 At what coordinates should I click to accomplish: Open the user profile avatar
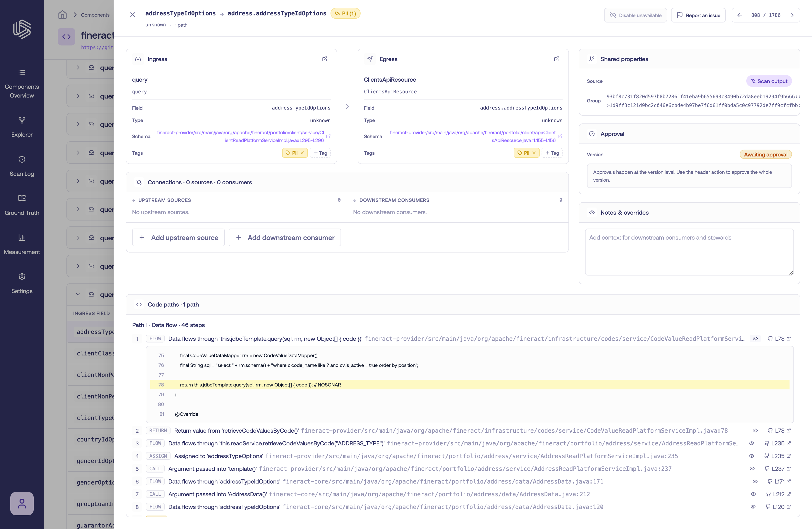tap(22, 503)
